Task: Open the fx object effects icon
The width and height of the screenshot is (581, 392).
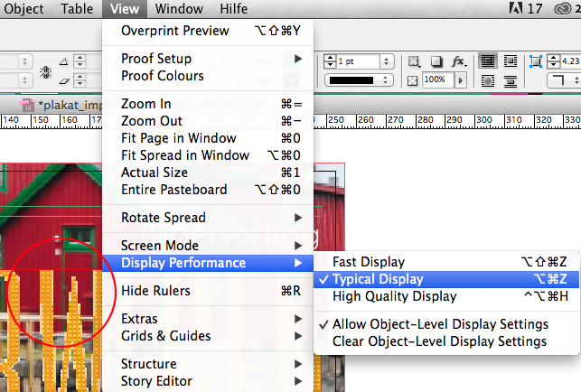Action: click(x=458, y=61)
